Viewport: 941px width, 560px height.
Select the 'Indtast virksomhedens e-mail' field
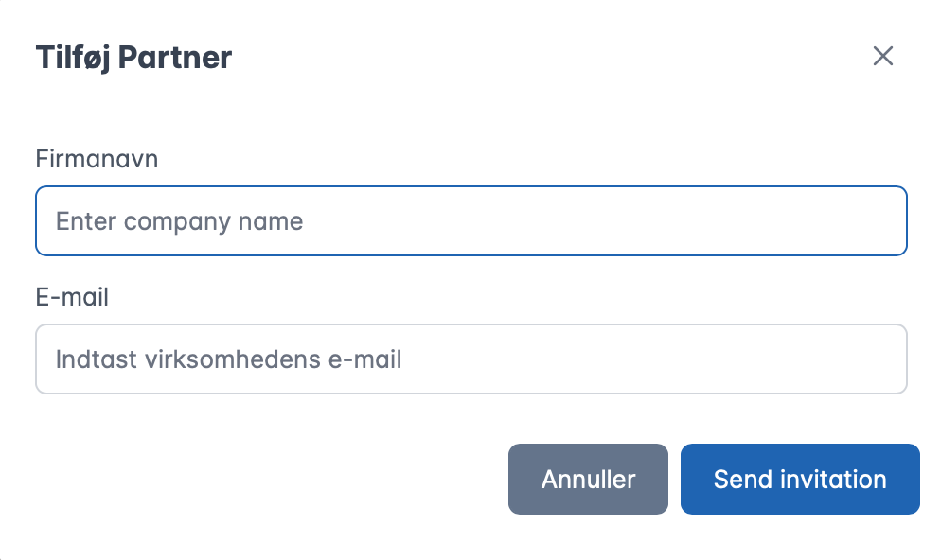coord(470,359)
